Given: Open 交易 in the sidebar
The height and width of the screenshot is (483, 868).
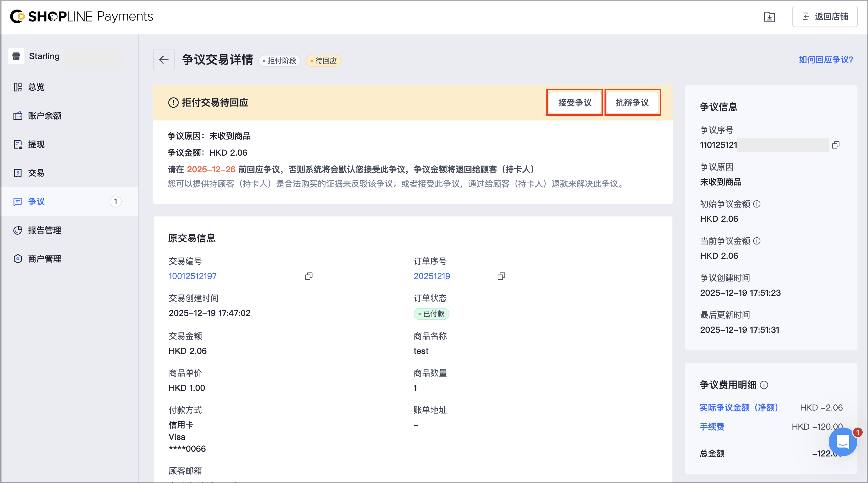Looking at the screenshot, I should tap(70, 173).
